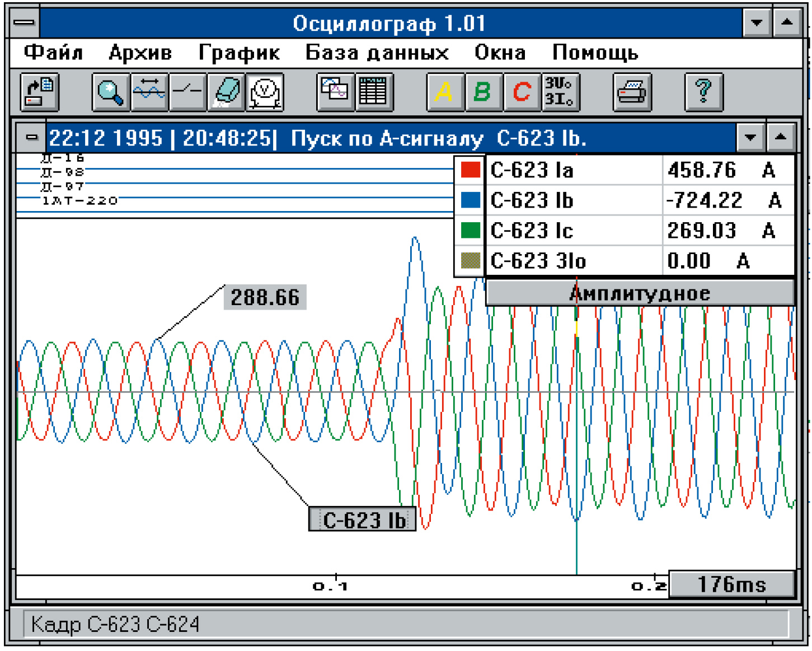Toggle phase B display button

click(483, 92)
